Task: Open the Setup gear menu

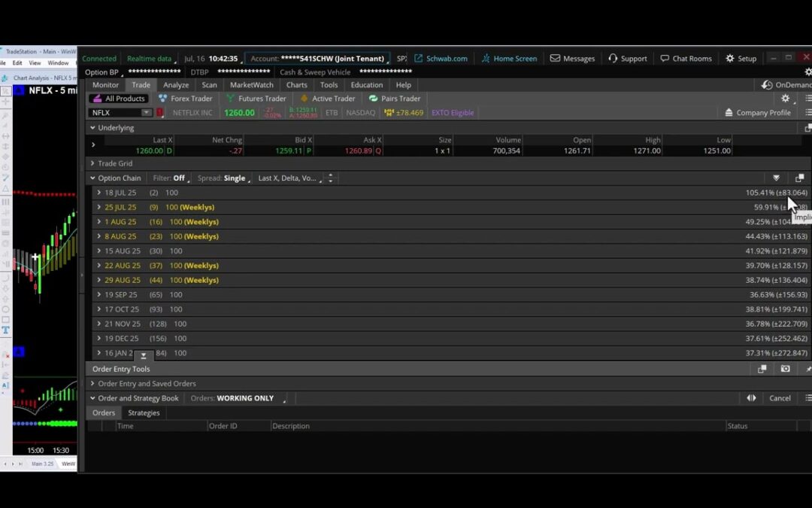Action: point(741,59)
